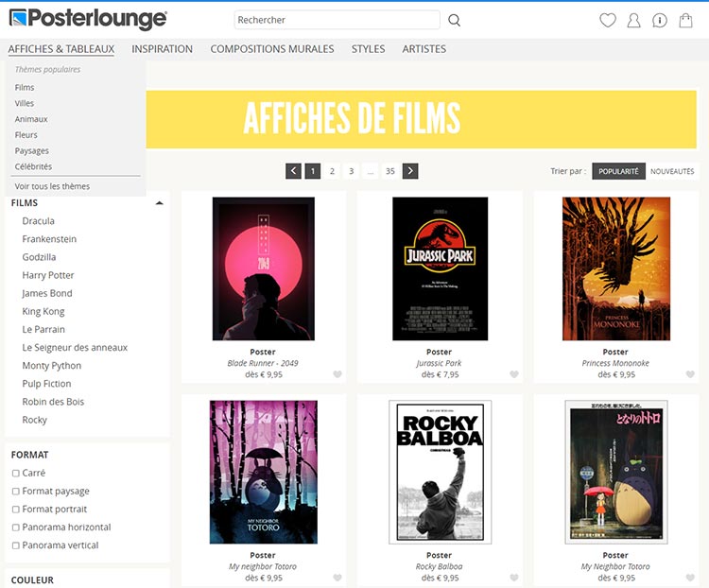Open Monty Python film category

pyautogui.click(x=52, y=366)
